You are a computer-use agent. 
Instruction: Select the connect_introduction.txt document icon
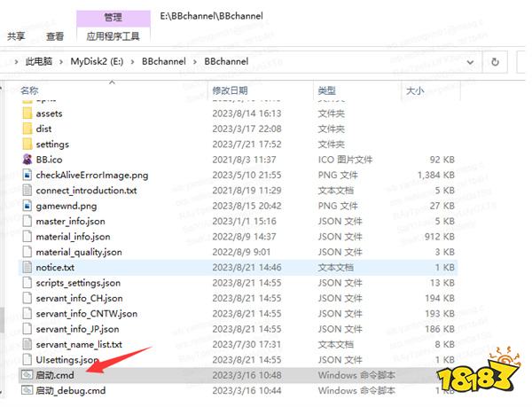coord(27,190)
